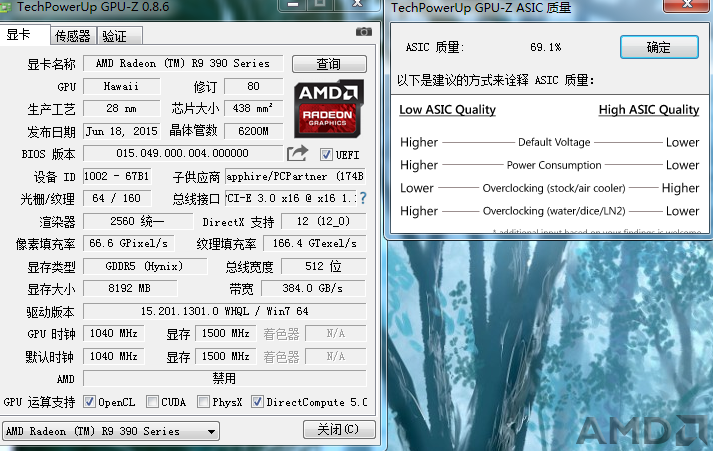This screenshot has width=713, height=451.
Task: Switch to the 显卡 tab
Action: [25, 35]
